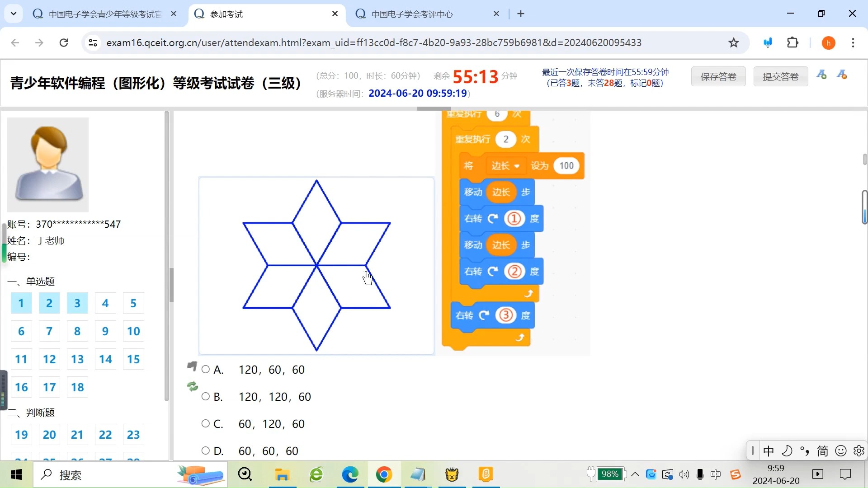Viewport: 868px width, 488px height.
Task: Click the right-turn rotation icon block 3
Action: [485, 316]
